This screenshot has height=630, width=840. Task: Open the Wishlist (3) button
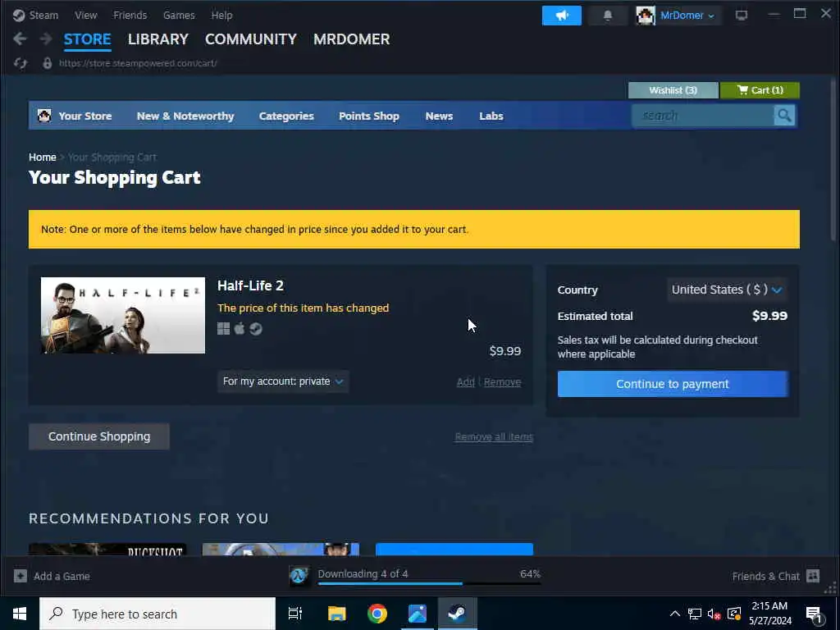pyautogui.click(x=673, y=90)
